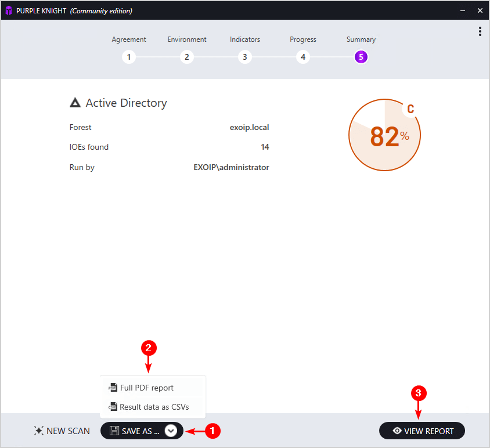Click the sparkle icon beside New Scan

39,431
